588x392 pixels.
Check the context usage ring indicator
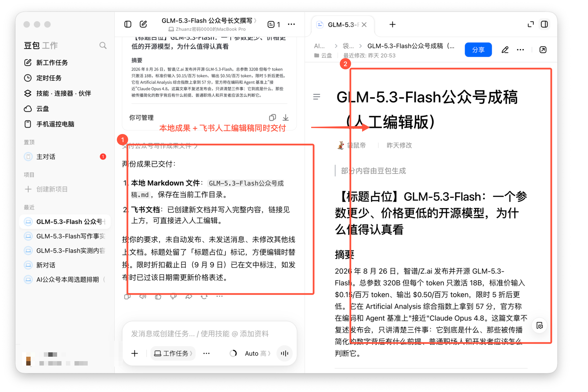pyautogui.click(x=233, y=353)
